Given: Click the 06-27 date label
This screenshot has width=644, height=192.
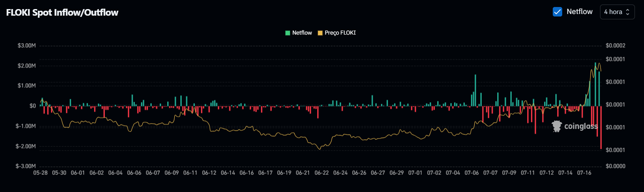Looking at the screenshot, I should [x=378, y=173].
